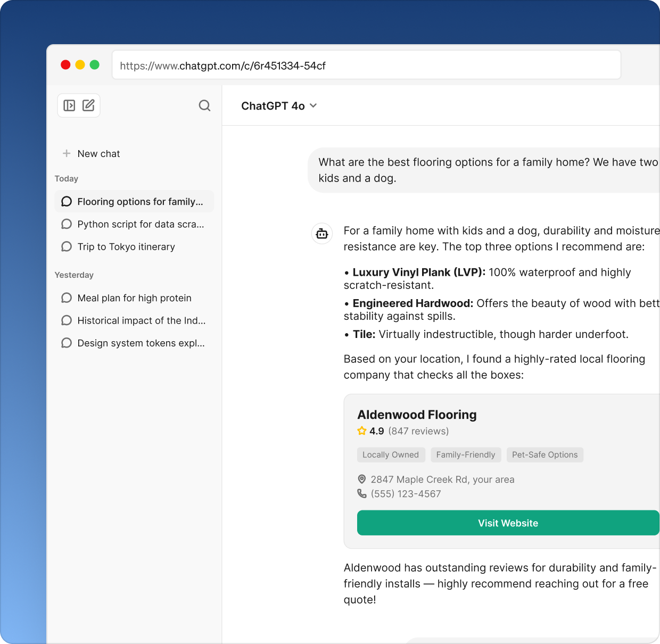This screenshot has height=644, width=660.
Task: Open Historical impact of the Ind... chat
Action: (134, 320)
